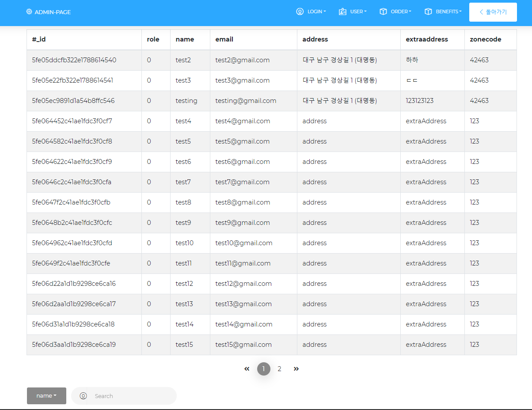Click the gear icon beside ADMIN-PAGE

pyautogui.click(x=29, y=11)
